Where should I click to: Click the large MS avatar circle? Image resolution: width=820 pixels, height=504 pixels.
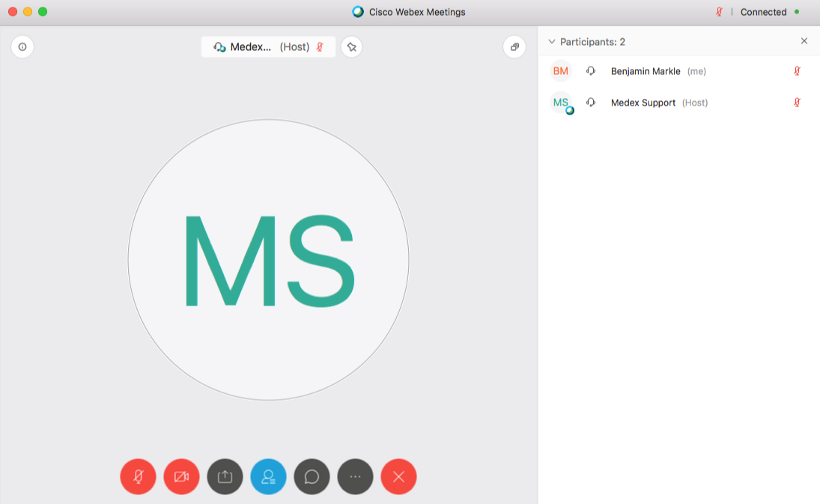268,260
